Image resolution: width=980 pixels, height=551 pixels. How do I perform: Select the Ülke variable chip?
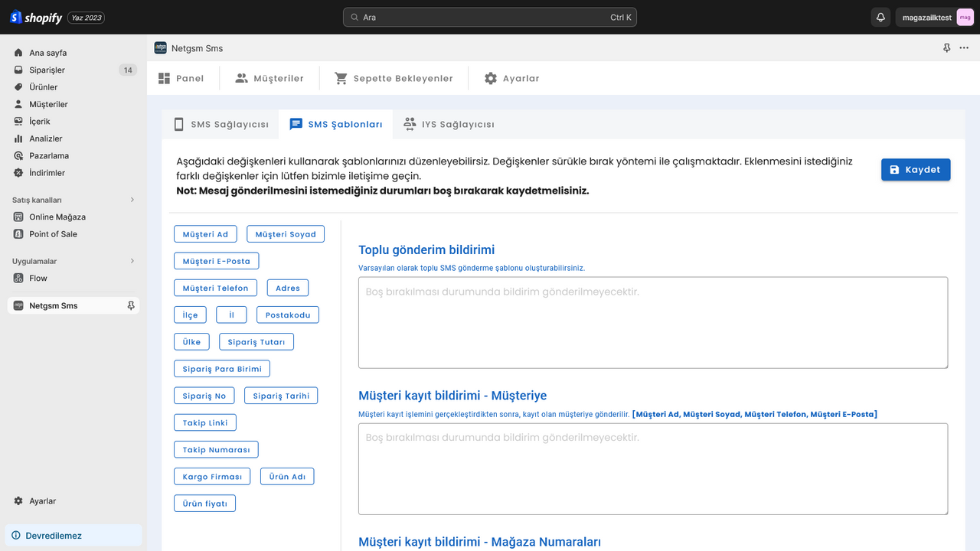pyautogui.click(x=191, y=341)
